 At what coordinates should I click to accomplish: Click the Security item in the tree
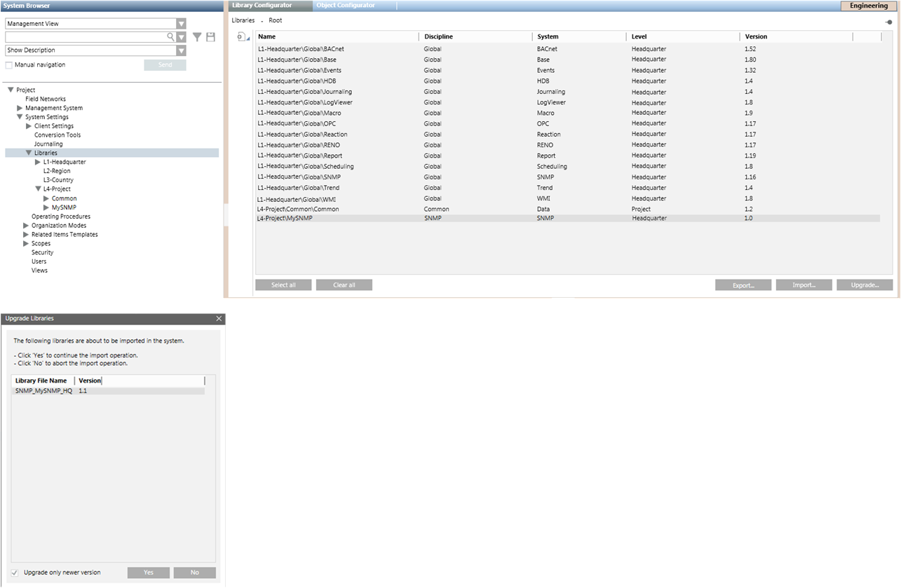[x=42, y=252]
